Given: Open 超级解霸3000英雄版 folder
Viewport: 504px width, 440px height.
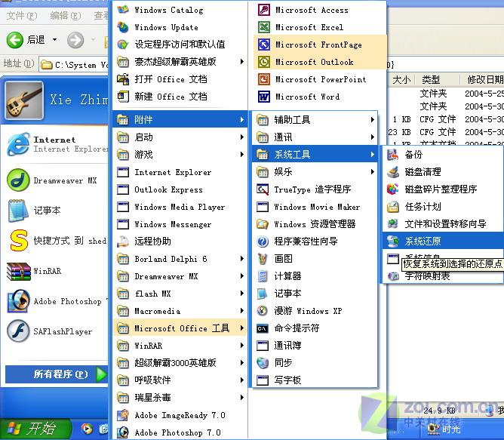Looking at the screenshot, I should pyautogui.click(x=180, y=363).
